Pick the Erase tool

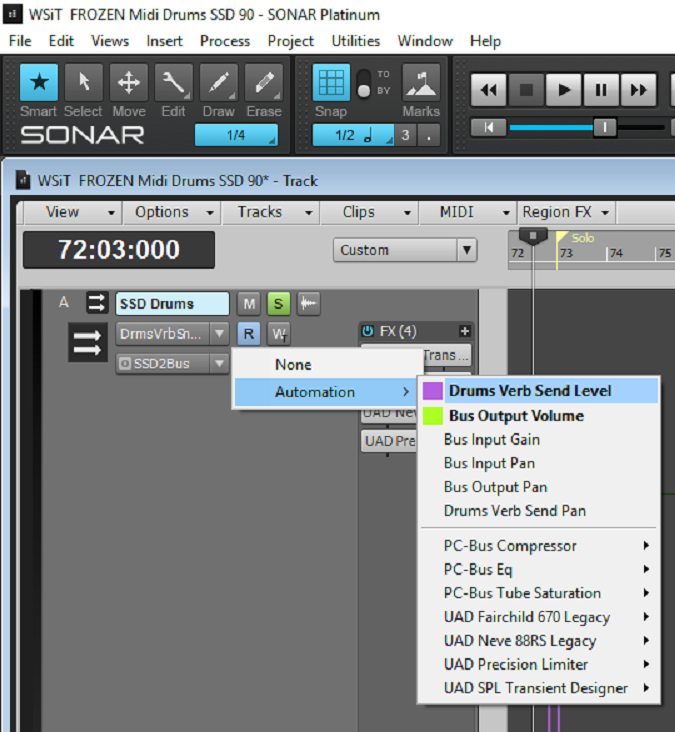pyautogui.click(x=263, y=83)
